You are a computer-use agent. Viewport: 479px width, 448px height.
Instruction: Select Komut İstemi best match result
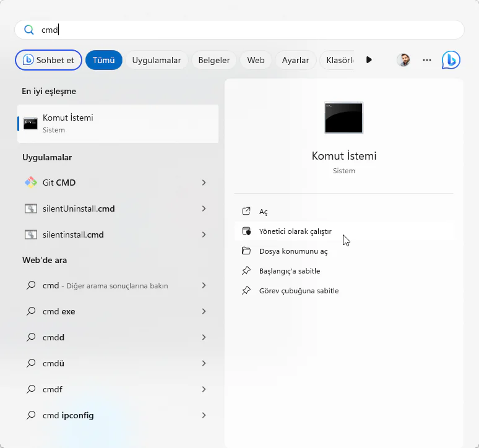click(x=118, y=124)
